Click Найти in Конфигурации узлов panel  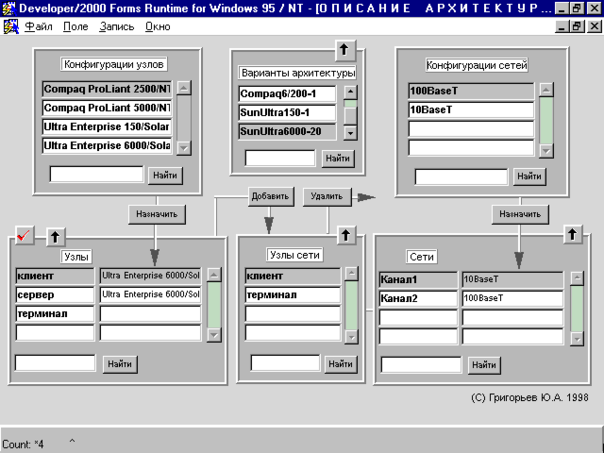(x=165, y=176)
